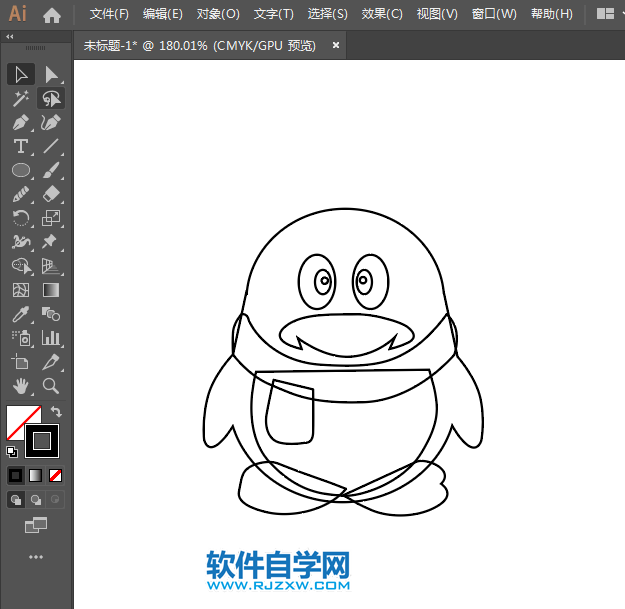This screenshot has height=609, width=625.
Task: Select the Hand tool
Action: point(21,386)
